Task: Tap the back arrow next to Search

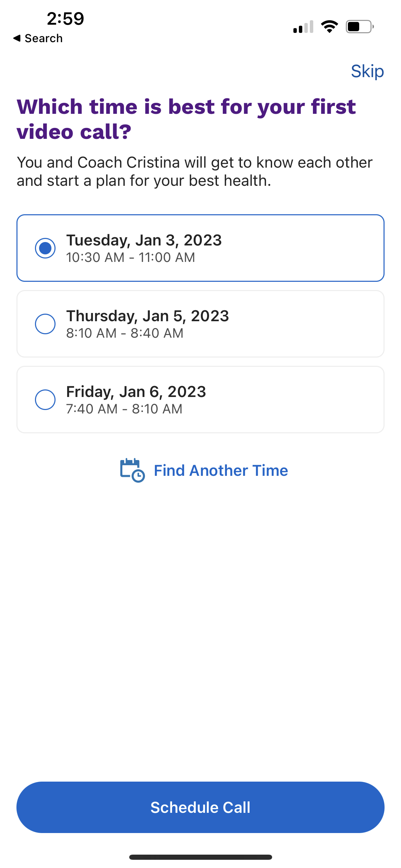Action: click(x=17, y=38)
